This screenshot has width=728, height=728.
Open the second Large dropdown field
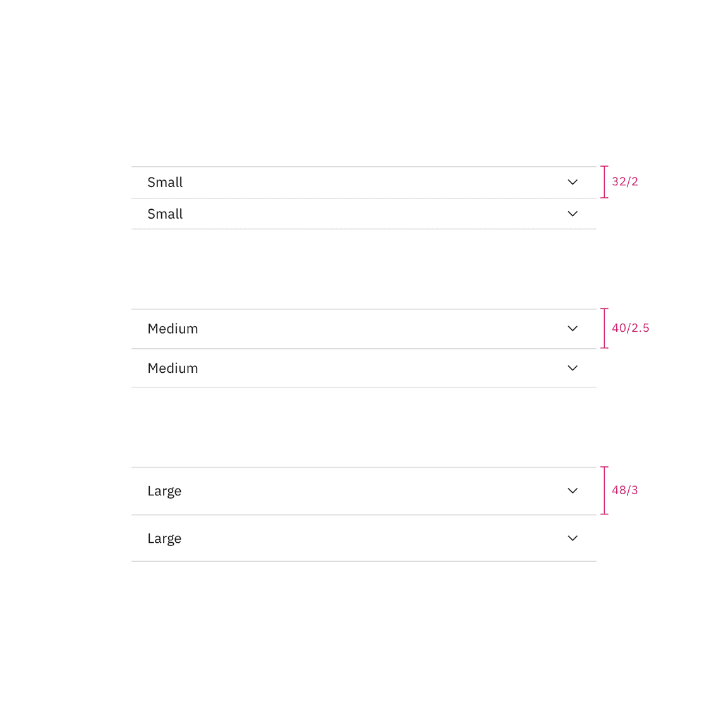pyautogui.click(x=363, y=538)
